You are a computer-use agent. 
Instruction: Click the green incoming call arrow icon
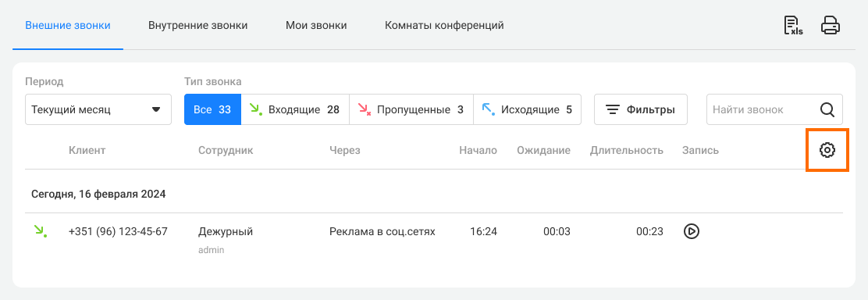click(40, 231)
